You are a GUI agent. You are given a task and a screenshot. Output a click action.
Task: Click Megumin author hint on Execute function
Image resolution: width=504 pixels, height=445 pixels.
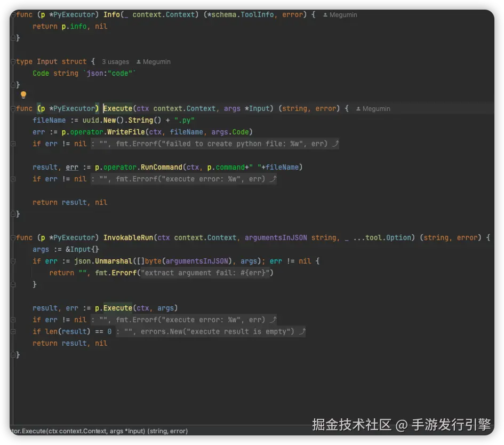coord(373,109)
